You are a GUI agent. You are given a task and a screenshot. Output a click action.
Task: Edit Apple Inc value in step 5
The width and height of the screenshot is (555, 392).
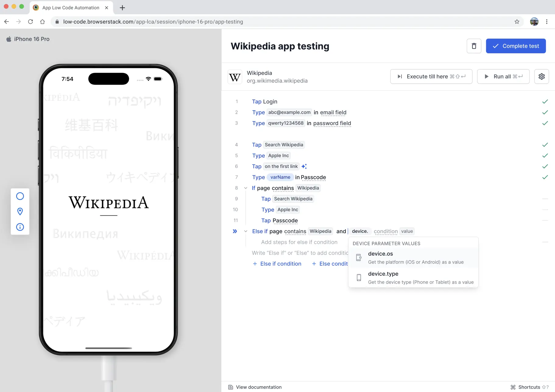[278, 156]
